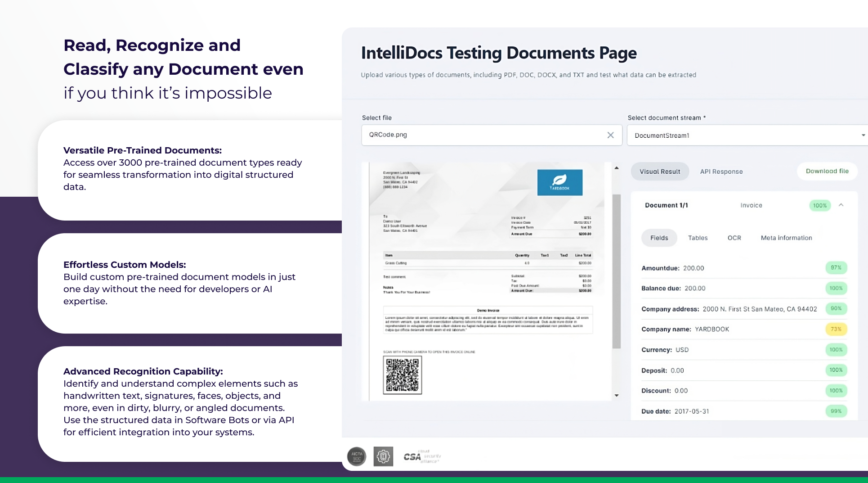The height and width of the screenshot is (483, 868).
Task: Switch to the Visual Result tab
Action: (660, 172)
